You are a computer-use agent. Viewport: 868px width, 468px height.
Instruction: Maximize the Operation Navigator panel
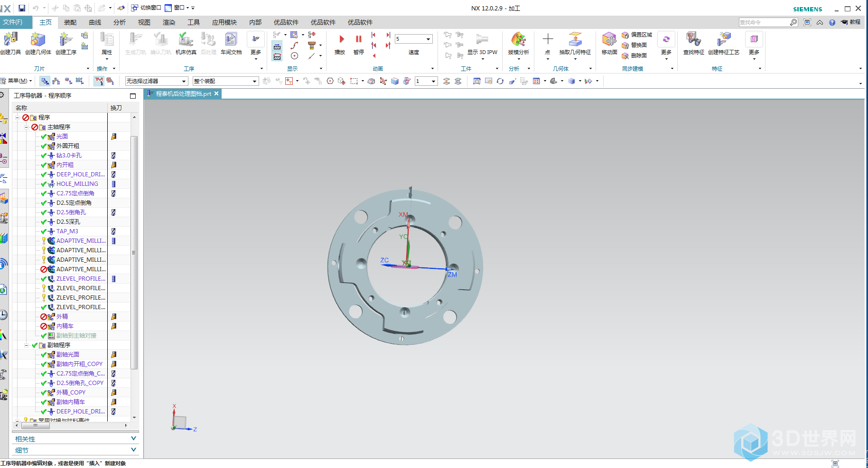tap(133, 96)
